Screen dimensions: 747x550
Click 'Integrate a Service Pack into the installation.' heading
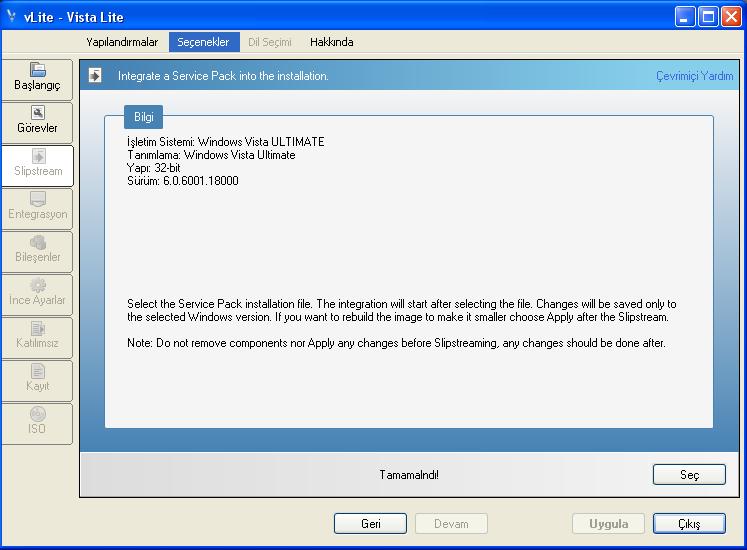click(223, 76)
